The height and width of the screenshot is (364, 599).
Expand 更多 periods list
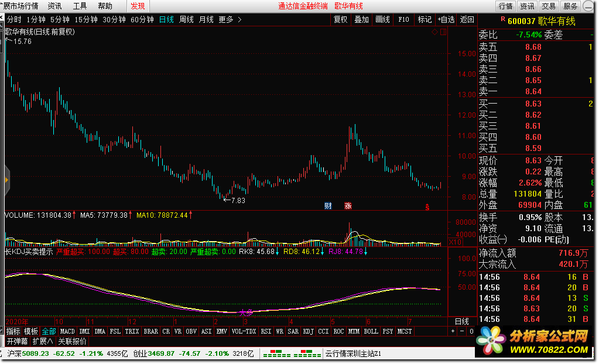point(230,19)
